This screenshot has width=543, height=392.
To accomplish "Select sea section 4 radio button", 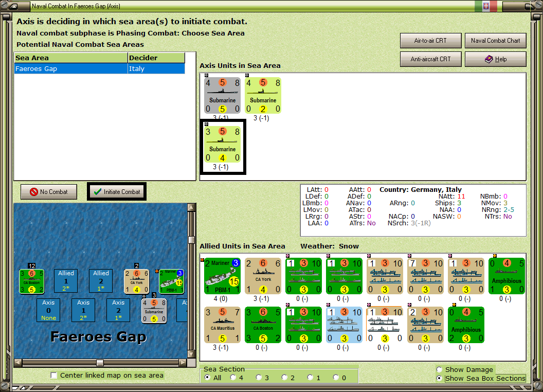I will tap(233, 378).
